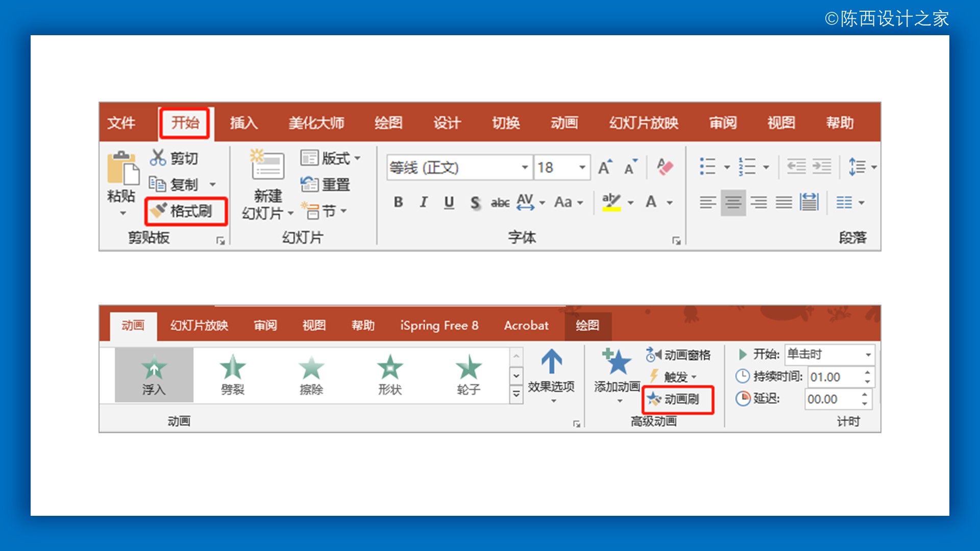The width and height of the screenshot is (980, 551).
Task: Select the 格式刷 Format Painter tool
Action: pos(186,211)
